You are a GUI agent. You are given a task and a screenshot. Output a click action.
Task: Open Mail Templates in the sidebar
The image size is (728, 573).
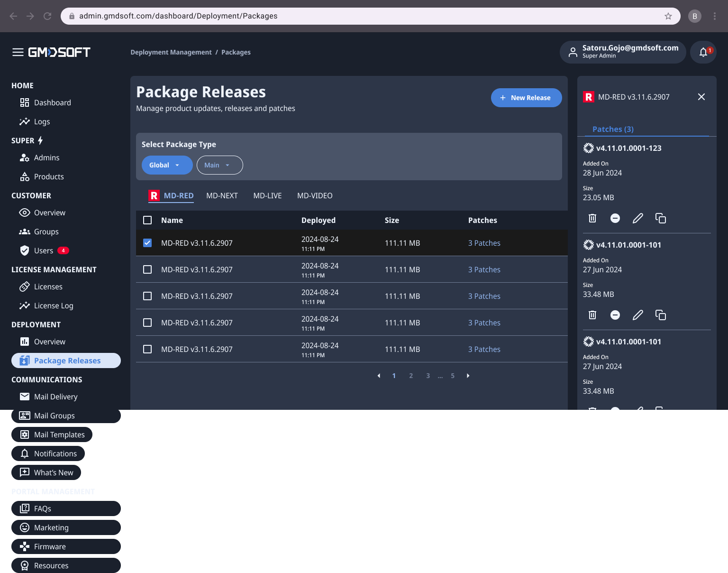click(52, 434)
